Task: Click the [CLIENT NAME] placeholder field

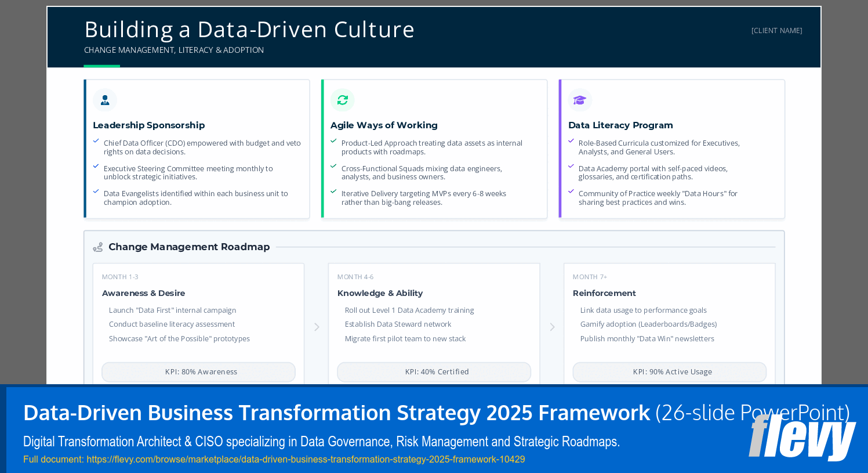Action: [x=776, y=30]
